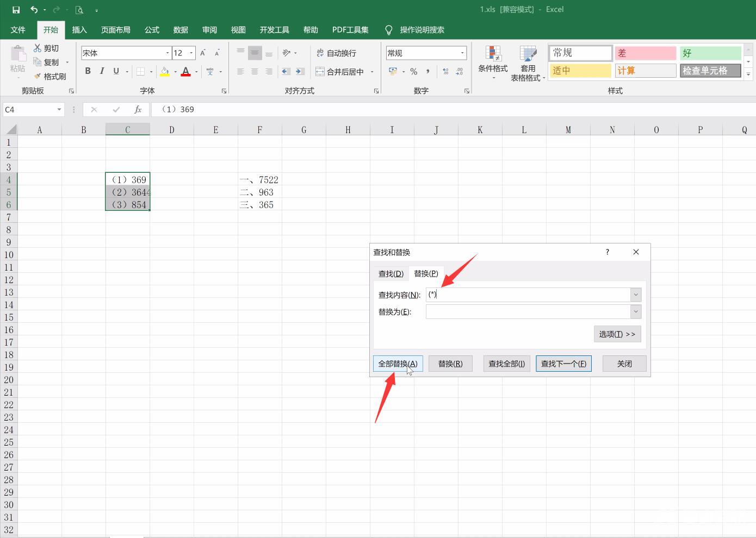Switch to the 数据 (Data) tab
This screenshot has width=756, height=538.
pyautogui.click(x=181, y=30)
